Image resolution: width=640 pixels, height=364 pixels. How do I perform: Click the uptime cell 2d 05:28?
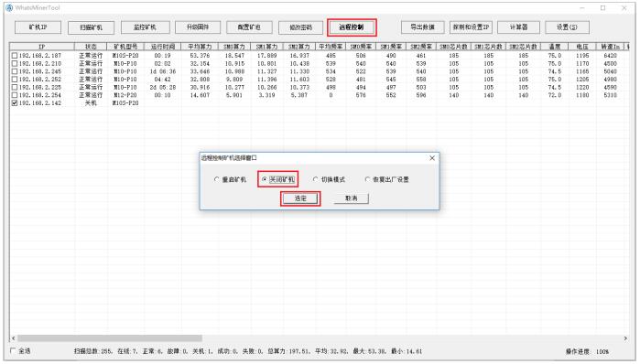pyautogui.click(x=163, y=87)
